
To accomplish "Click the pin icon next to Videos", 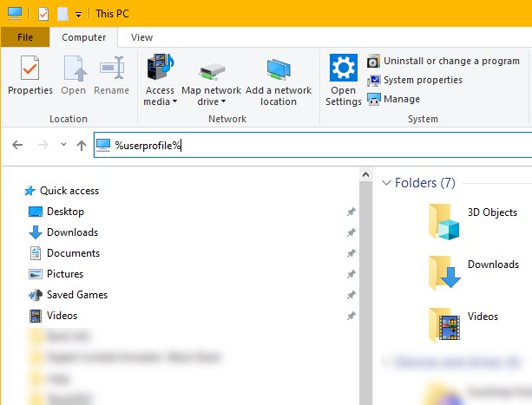I will click(x=351, y=316).
